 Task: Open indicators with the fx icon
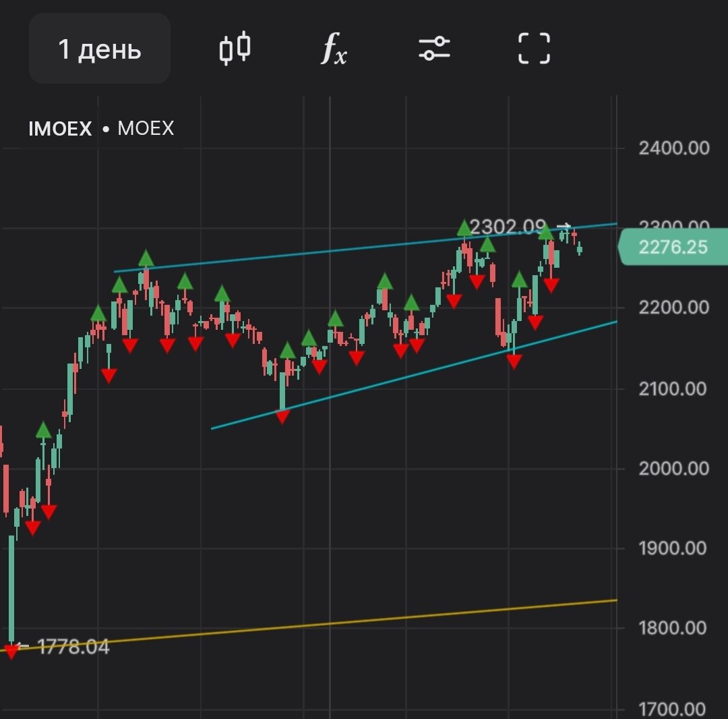point(334,49)
